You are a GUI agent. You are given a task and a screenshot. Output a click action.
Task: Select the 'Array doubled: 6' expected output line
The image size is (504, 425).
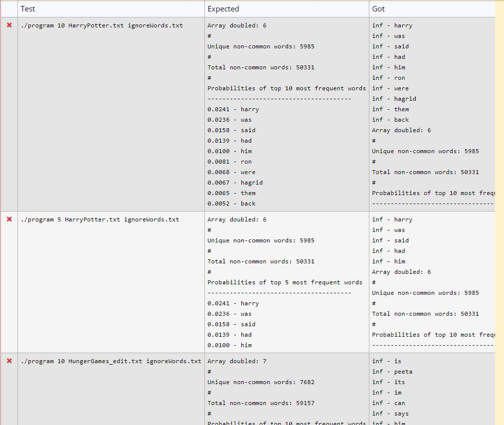tap(236, 25)
